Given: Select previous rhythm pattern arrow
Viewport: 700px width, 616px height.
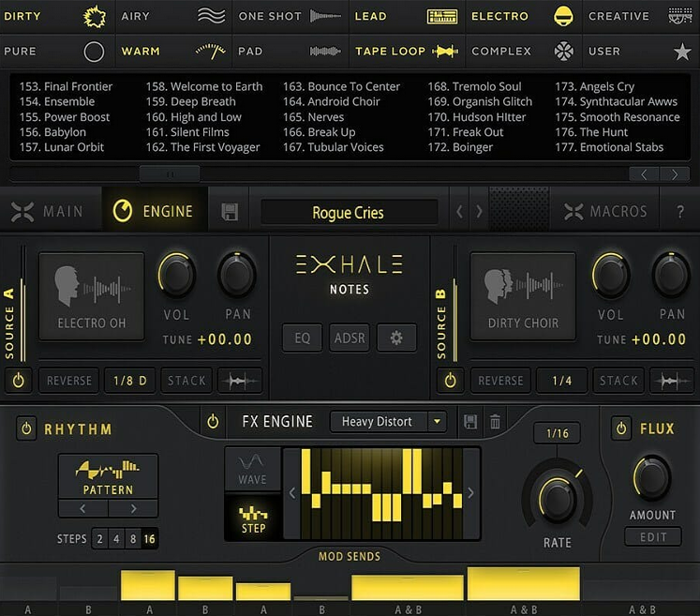Looking at the screenshot, I should point(83,508).
